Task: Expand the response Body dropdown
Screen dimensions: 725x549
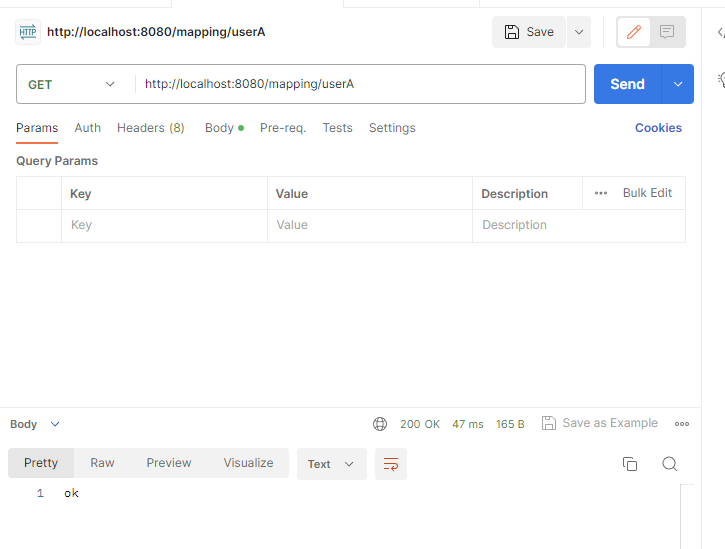Action: click(x=35, y=424)
